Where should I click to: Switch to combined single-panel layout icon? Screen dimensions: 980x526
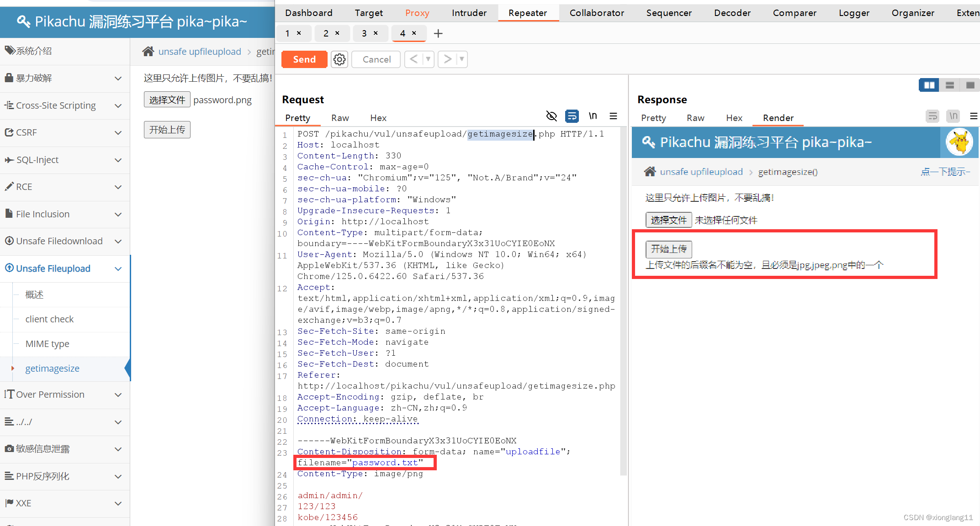(970, 85)
